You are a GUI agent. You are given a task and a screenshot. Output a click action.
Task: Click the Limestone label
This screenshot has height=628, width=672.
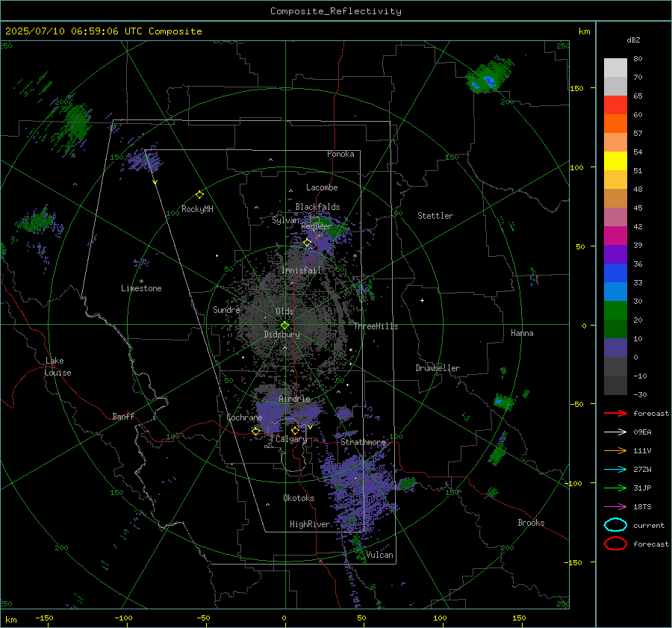pyautogui.click(x=141, y=288)
